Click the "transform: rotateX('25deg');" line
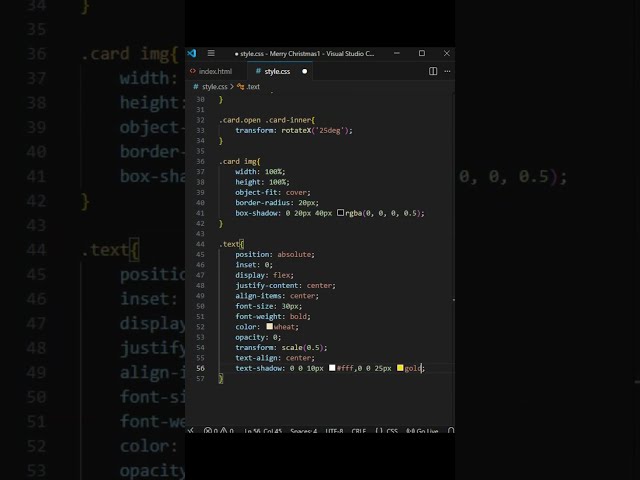 click(x=293, y=130)
